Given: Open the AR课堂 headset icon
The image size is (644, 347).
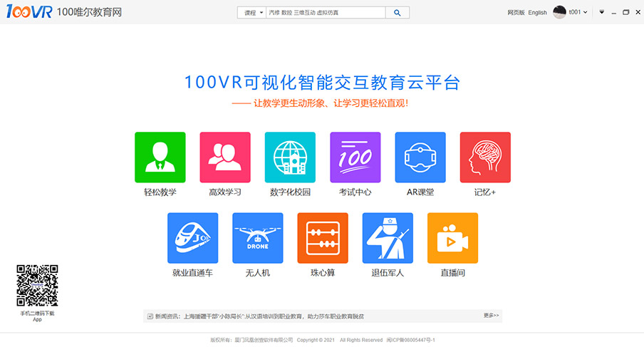Looking at the screenshot, I should (x=420, y=157).
